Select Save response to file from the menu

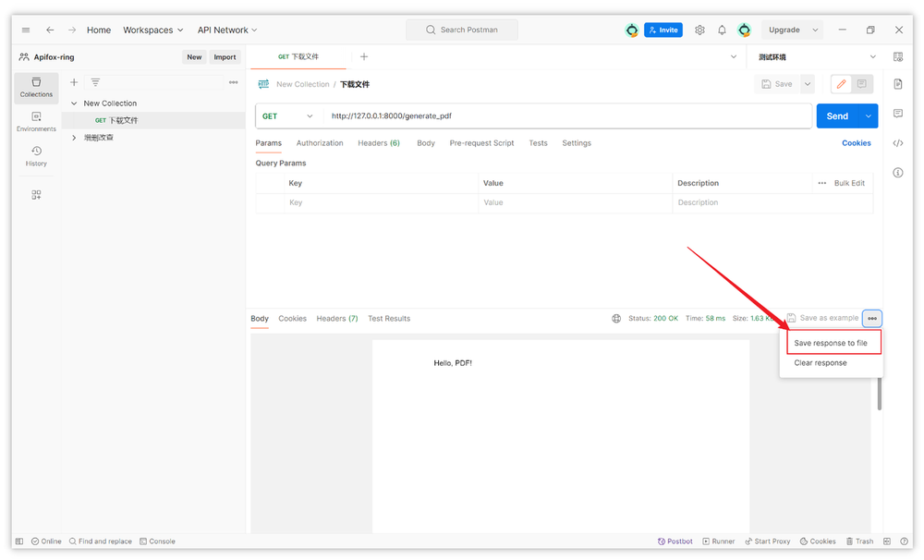click(x=833, y=342)
